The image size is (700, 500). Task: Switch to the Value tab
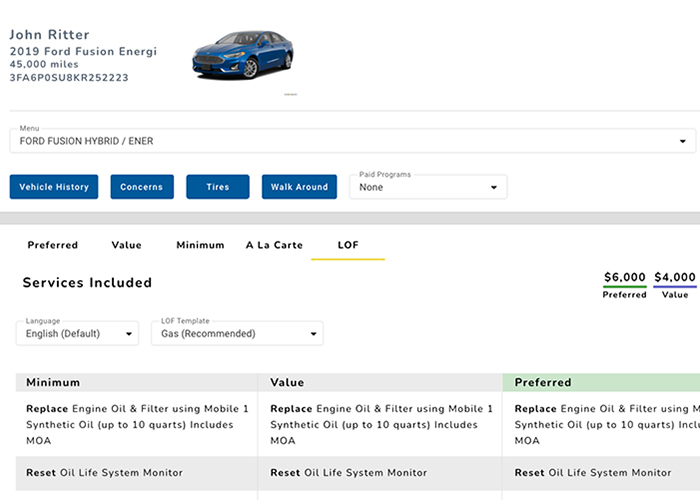(x=126, y=245)
